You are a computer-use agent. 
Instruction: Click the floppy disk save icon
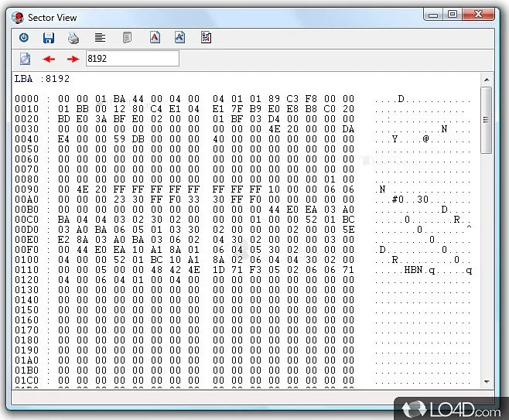coord(49,37)
